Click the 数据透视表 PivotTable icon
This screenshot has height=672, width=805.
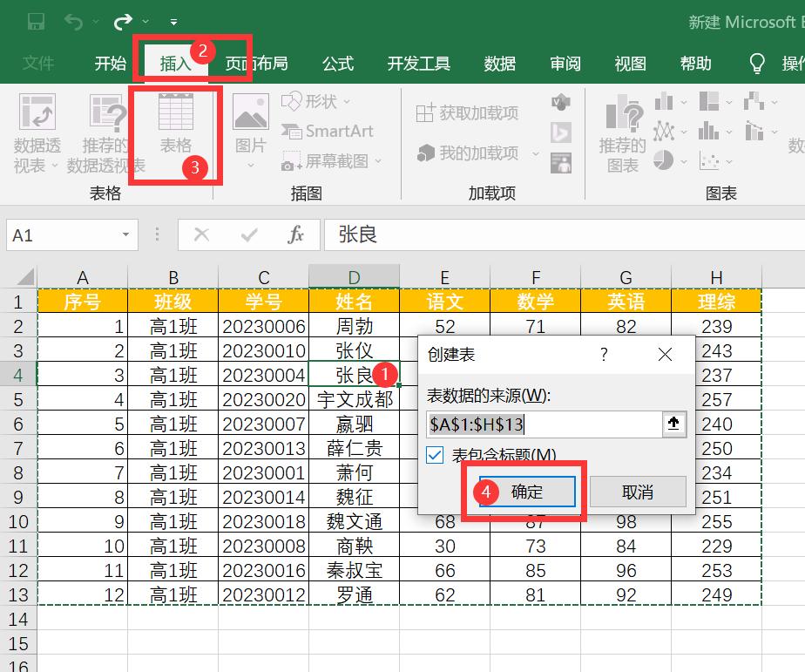[37, 112]
